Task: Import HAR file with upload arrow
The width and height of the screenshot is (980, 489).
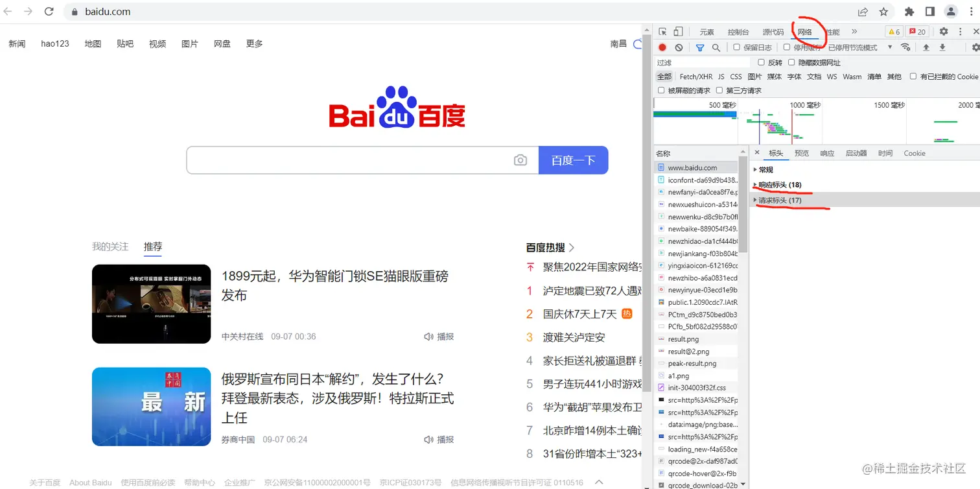Action: click(926, 47)
